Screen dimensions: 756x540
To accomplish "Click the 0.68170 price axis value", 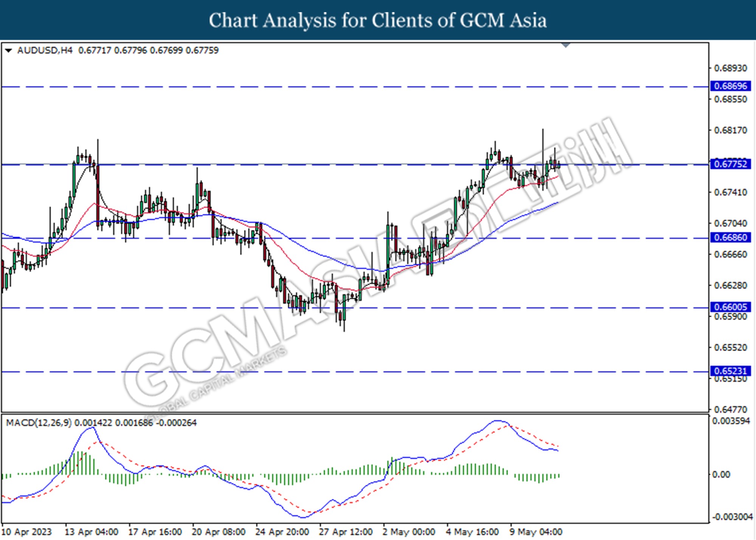I will (x=730, y=130).
